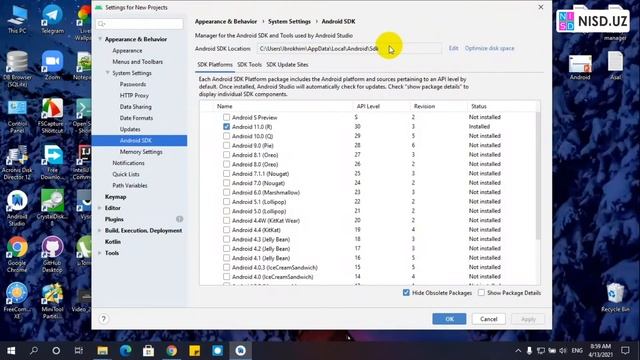The image size is (640, 360).
Task: Open Control Panel desktop icon
Action: 17,116
